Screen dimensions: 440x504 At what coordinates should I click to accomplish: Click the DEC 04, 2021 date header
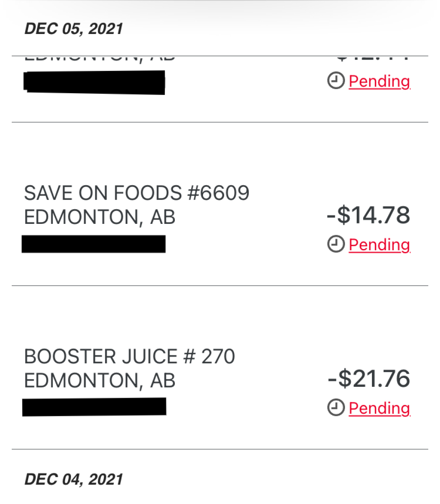pos(74,479)
